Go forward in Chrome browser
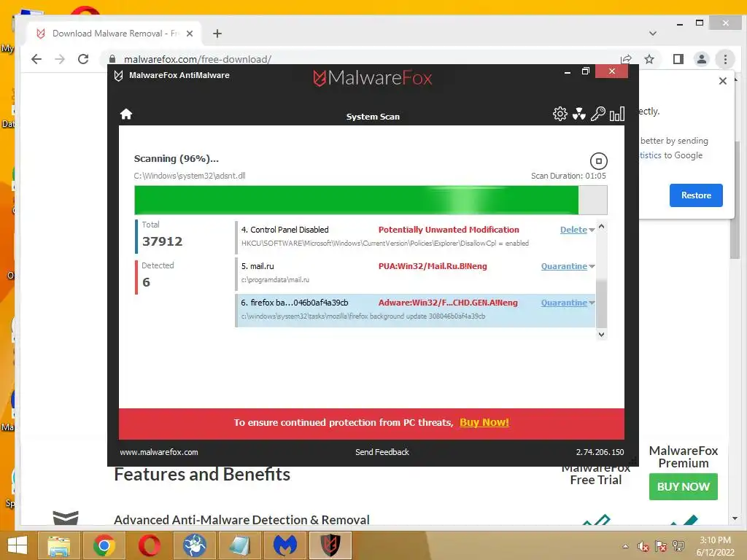 point(60,59)
